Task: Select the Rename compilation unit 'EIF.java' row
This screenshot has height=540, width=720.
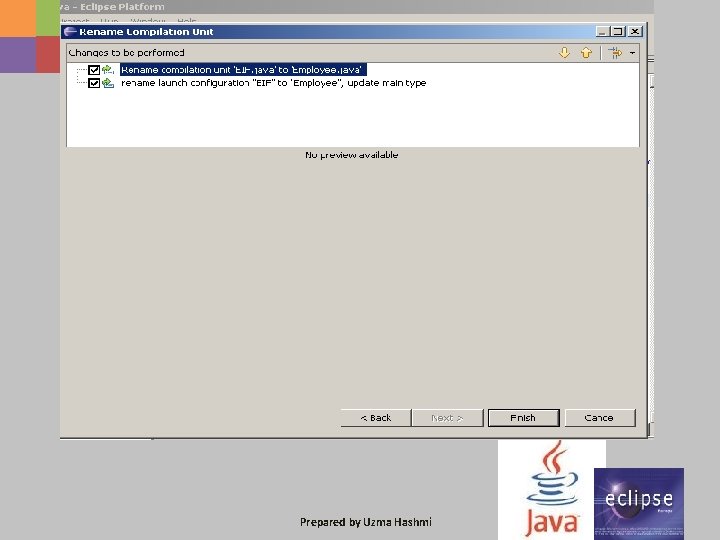Action: coord(243,70)
